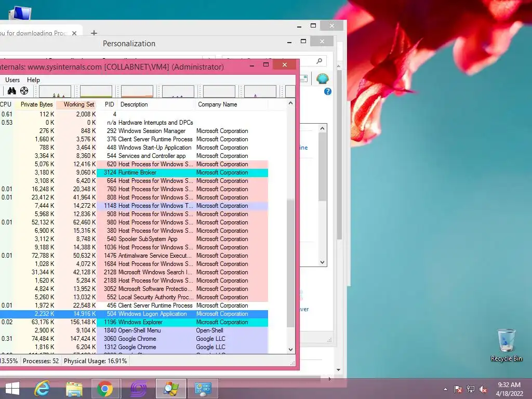Click the scroll-down arrow of the process list
Viewport: 532px width, 399px height.
tap(290, 350)
